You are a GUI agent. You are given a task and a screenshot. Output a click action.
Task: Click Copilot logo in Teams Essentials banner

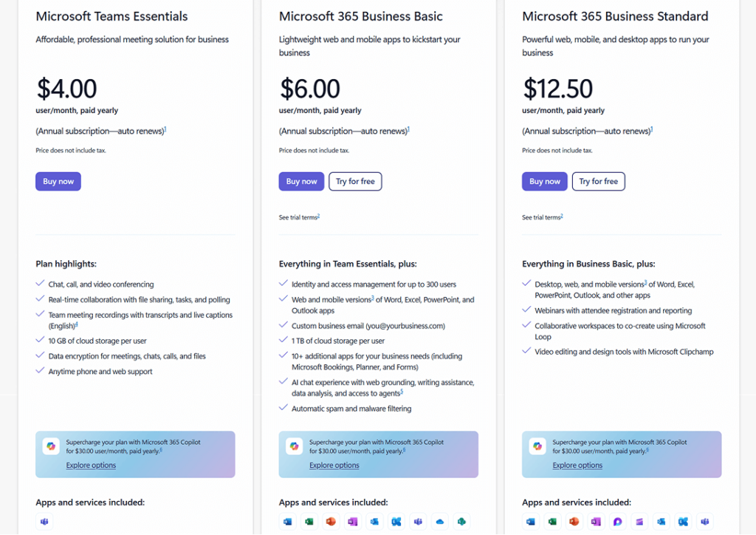tap(51, 446)
